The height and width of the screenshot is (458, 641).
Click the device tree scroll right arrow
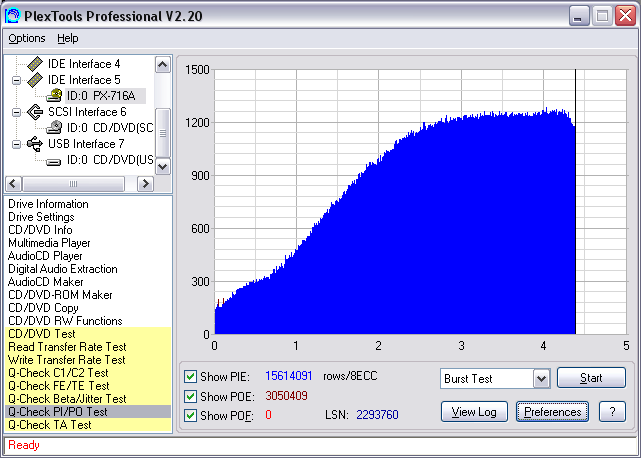pos(145,184)
